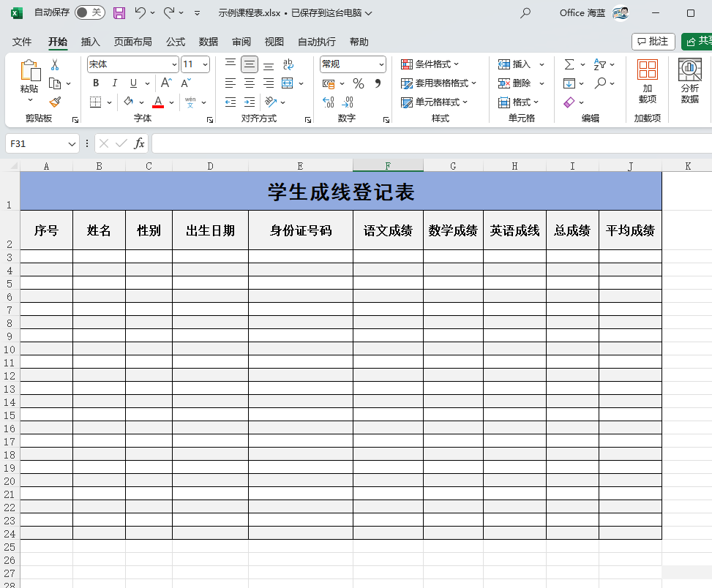Toggle middle vertical alignment
Image resolution: width=712 pixels, height=588 pixels.
coord(250,64)
